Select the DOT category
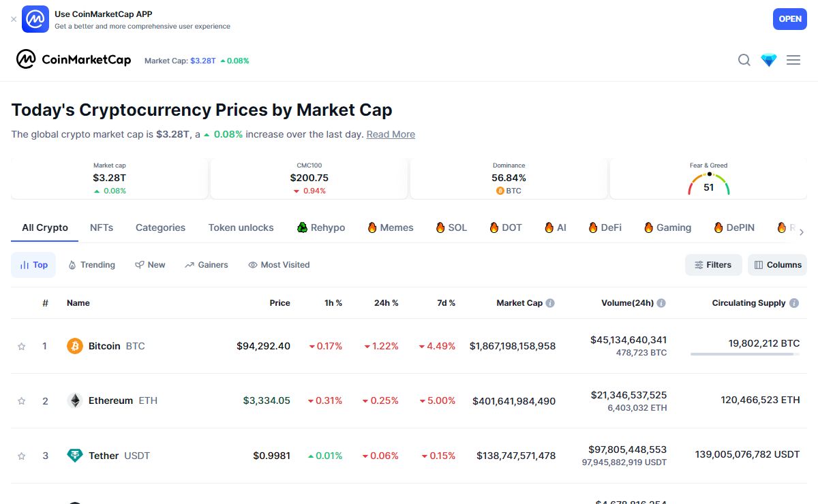818x504 pixels. 505,227
